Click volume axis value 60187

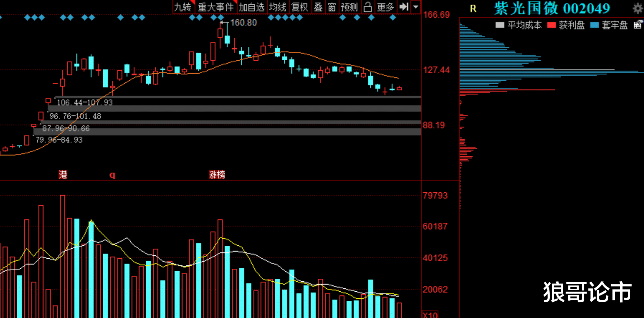click(435, 226)
